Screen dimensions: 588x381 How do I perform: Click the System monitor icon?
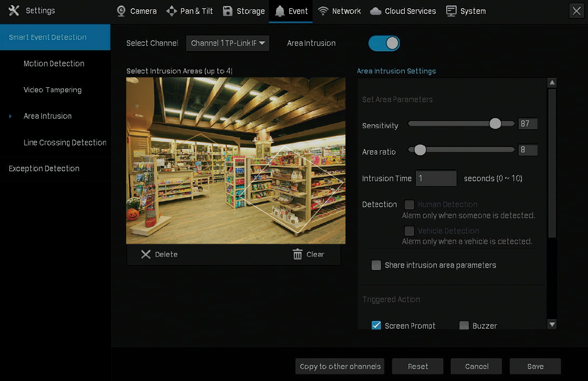click(451, 11)
